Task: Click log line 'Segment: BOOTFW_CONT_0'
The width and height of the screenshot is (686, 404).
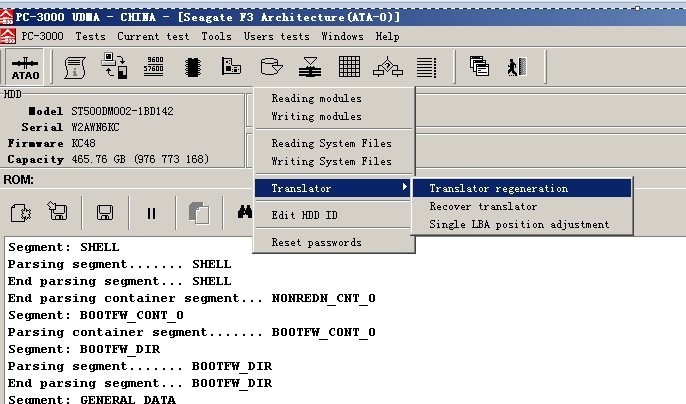Action: 96,316
